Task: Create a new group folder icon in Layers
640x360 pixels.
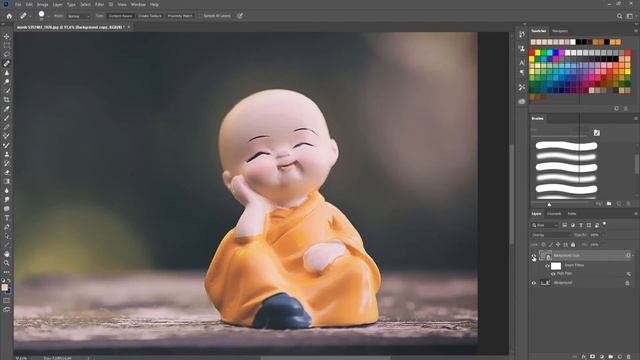Action: (611, 357)
